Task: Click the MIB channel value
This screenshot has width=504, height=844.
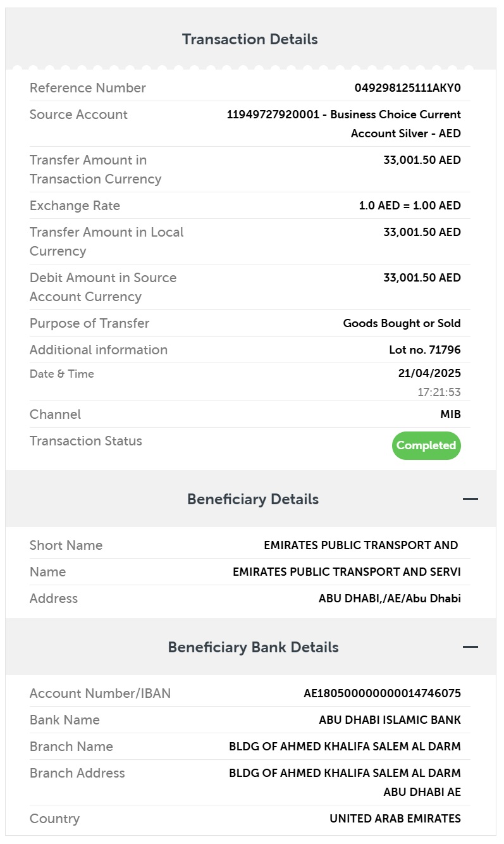Action: (451, 414)
